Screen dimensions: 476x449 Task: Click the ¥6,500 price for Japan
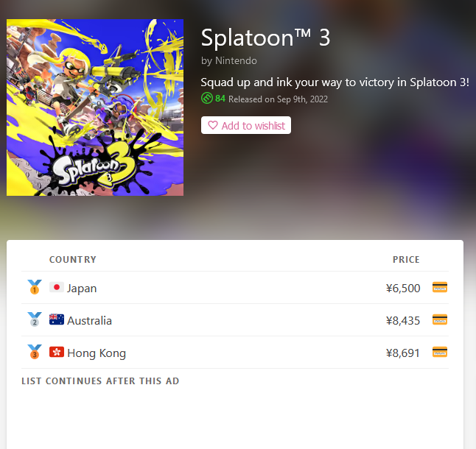pyautogui.click(x=403, y=288)
